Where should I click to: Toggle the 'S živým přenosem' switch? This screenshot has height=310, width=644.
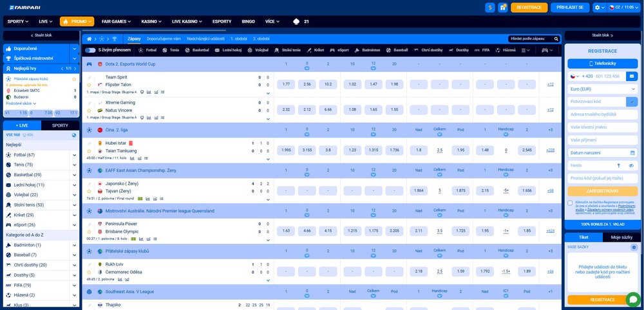pyautogui.click(x=90, y=50)
